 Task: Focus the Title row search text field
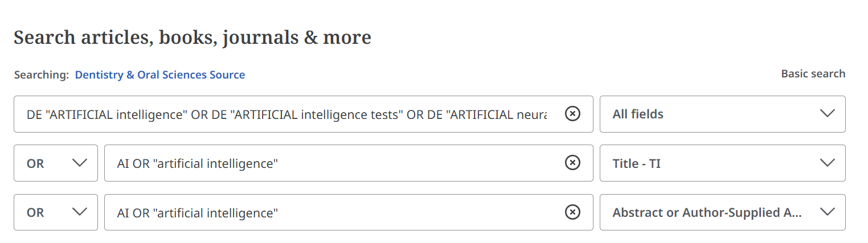click(x=330, y=163)
